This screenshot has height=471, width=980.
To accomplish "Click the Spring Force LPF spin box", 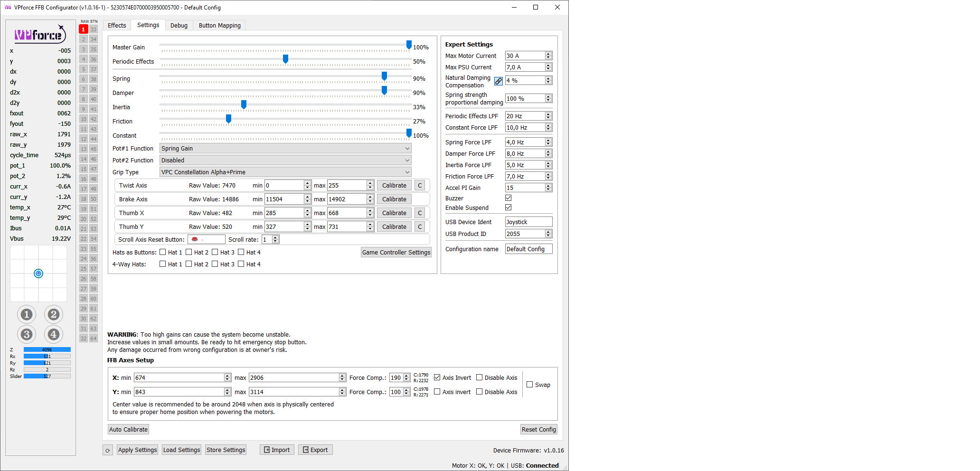I will [x=528, y=142].
